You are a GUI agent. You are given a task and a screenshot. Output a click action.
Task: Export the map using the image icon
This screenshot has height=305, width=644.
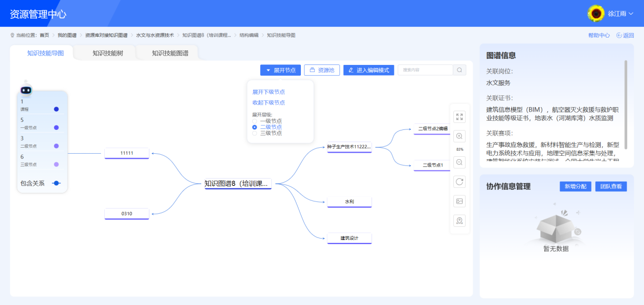point(459,201)
